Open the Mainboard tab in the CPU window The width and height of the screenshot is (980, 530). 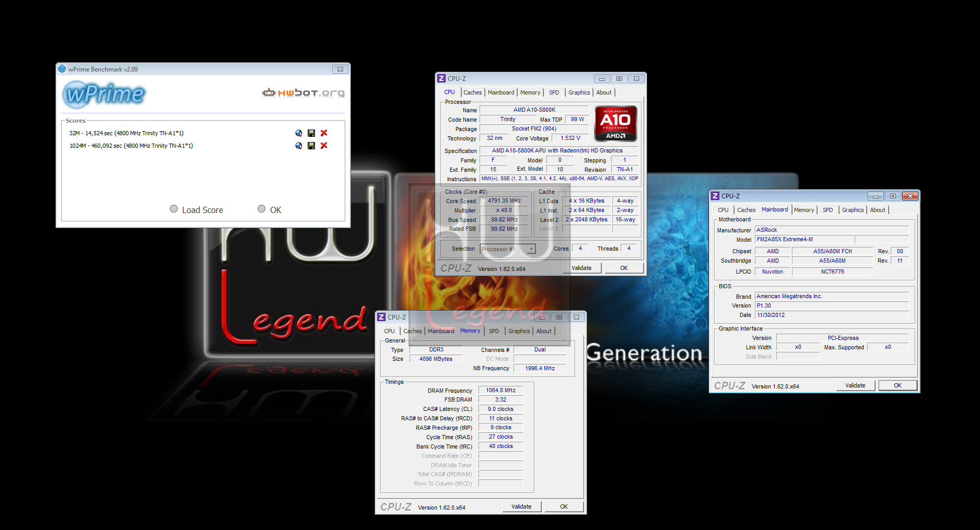(x=501, y=92)
